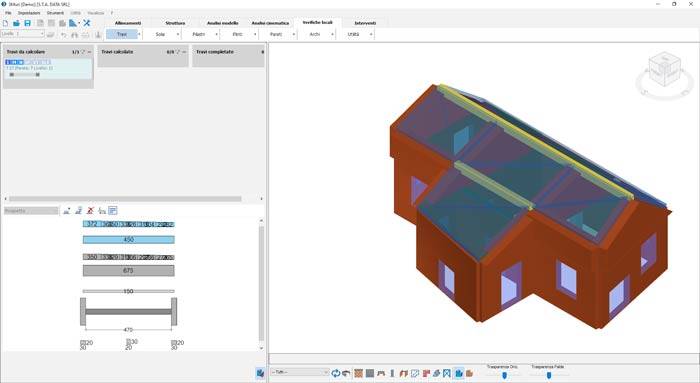
Task: Click the dimension icon left of the list icon
Action: [x=102, y=211]
